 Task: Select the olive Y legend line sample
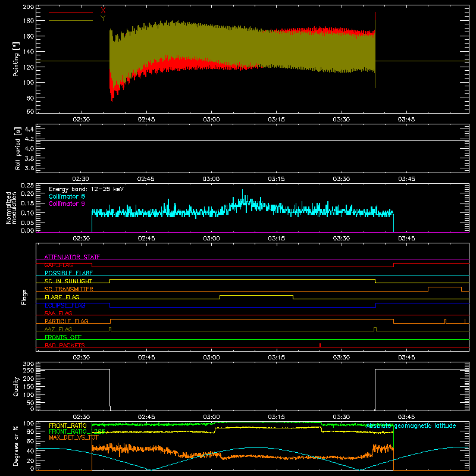71,21
